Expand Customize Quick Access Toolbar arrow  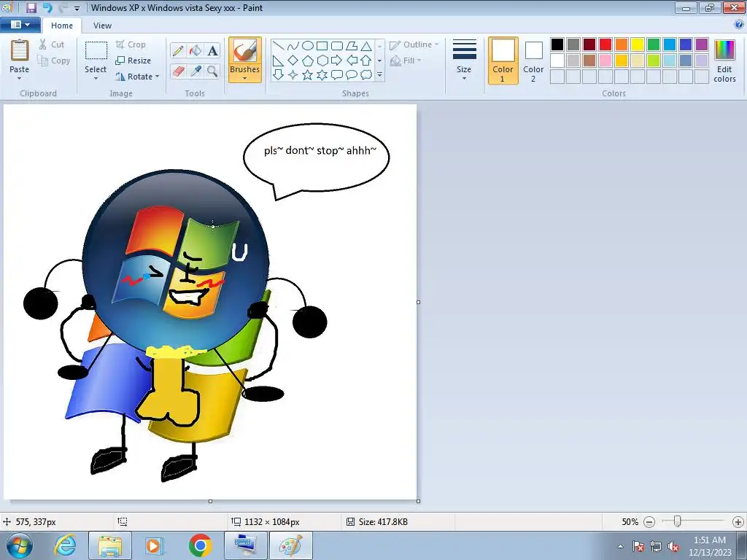tap(77, 8)
